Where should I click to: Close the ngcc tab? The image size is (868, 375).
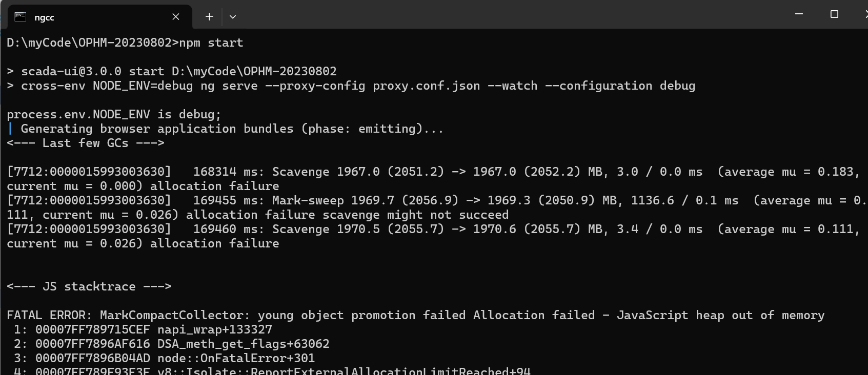pos(176,17)
